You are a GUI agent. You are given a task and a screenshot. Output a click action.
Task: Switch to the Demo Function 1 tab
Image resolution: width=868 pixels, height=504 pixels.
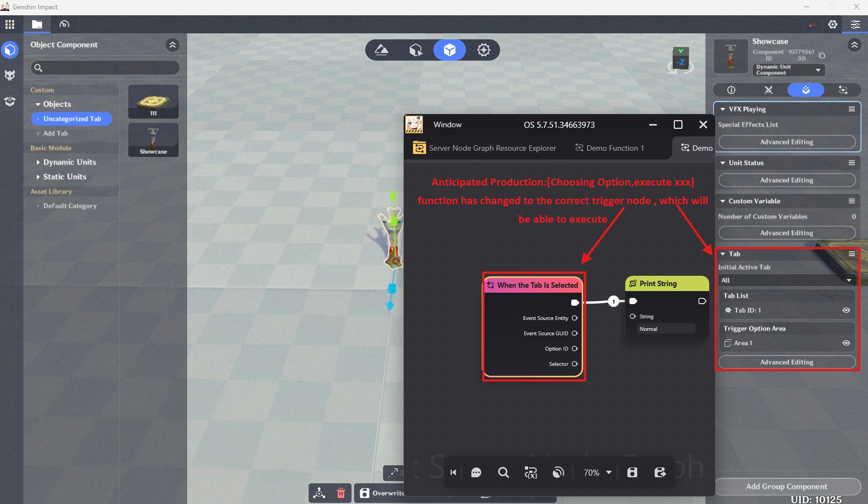click(x=610, y=148)
